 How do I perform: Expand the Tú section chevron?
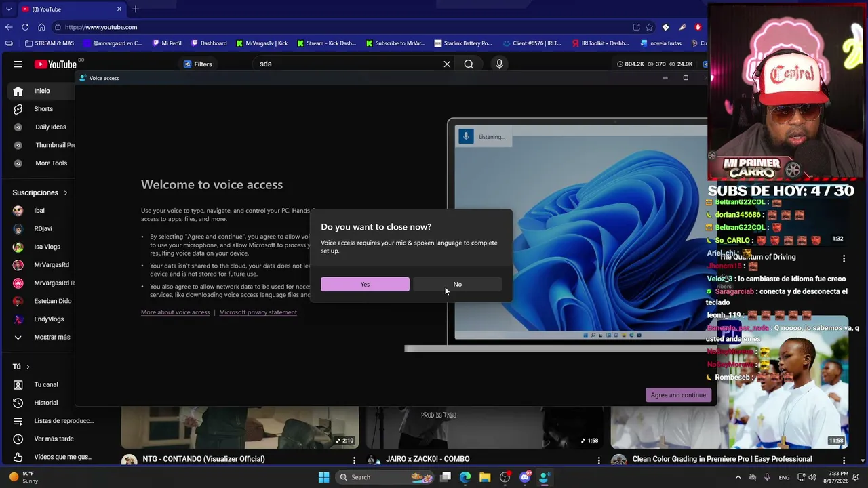[x=28, y=367]
